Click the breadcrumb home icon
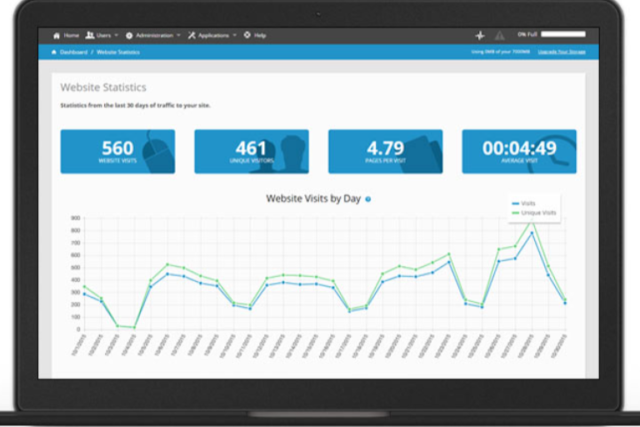Screen dimensions: 640x427 click(x=54, y=52)
